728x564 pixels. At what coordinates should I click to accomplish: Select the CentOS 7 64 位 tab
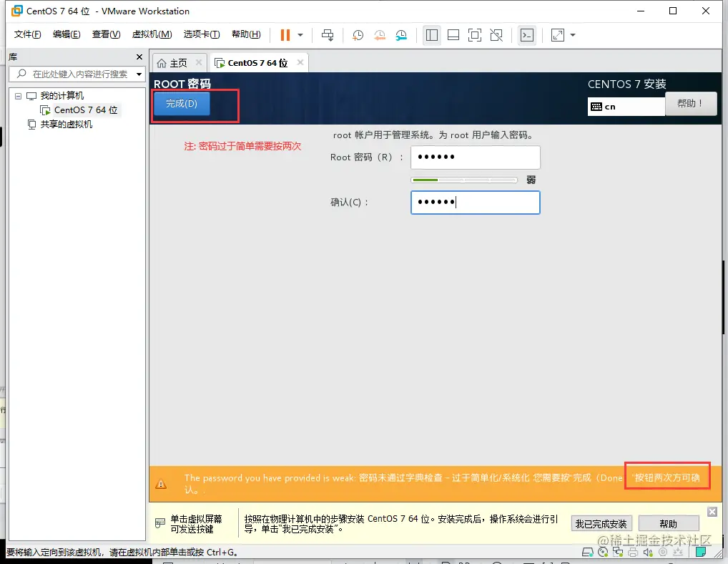(257, 63)
